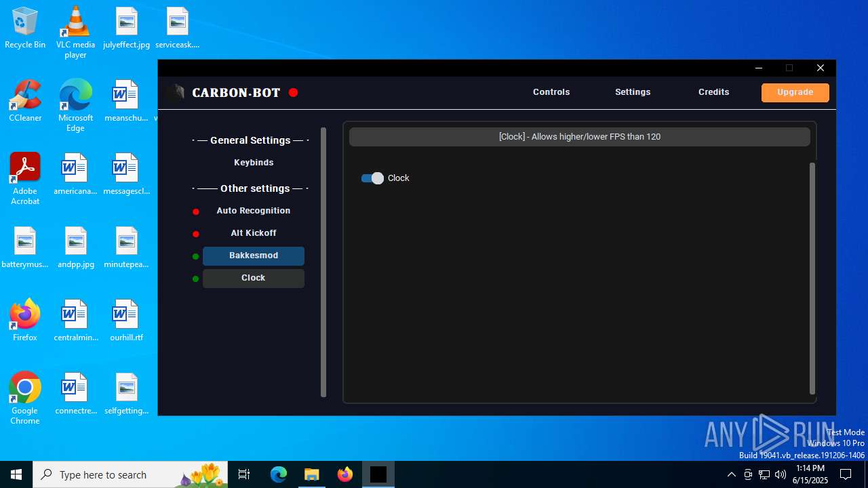Open CCleaner desktop shortcut
Viewport: 868px width, 488px height.
(x=25, y=102)
